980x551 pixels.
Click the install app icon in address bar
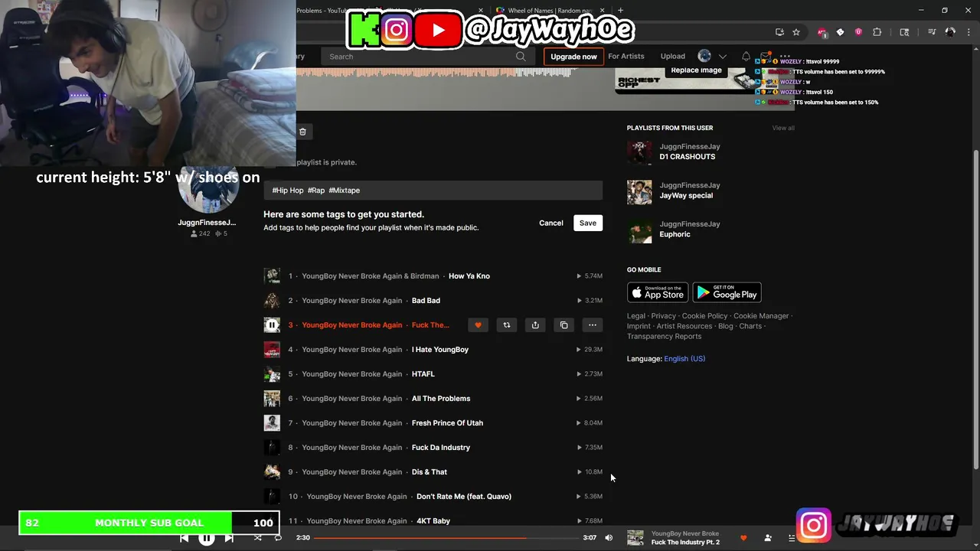coord(779,32)
